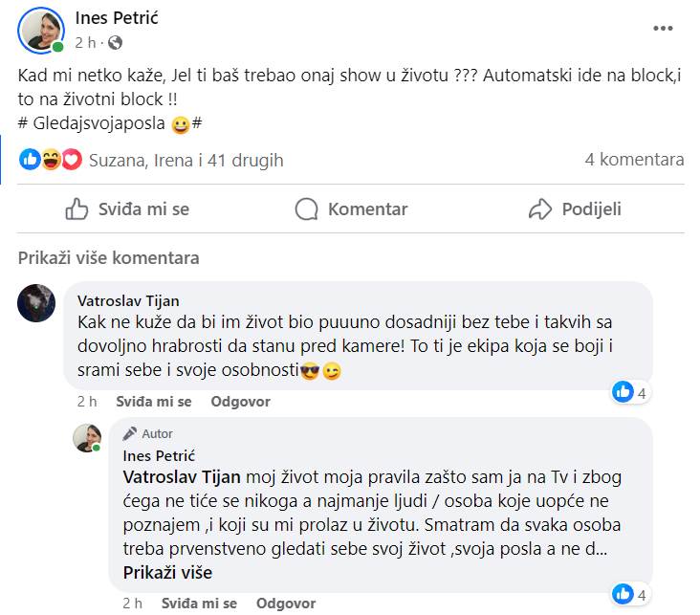The height and width of the screenshot is (615, 700).
Task: Open the post options three-dot menu
Action: (663, 29)
